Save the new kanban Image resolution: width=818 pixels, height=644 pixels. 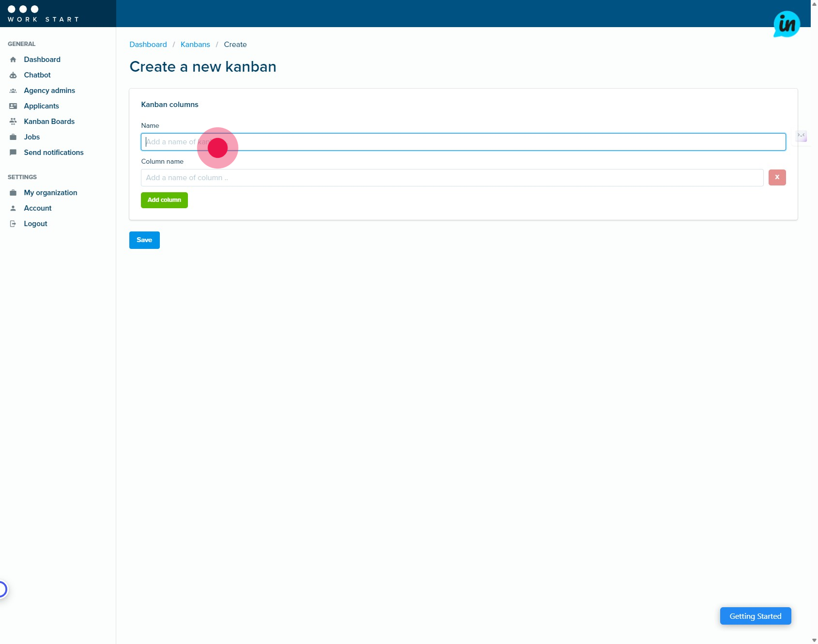[x=144, y=240]
